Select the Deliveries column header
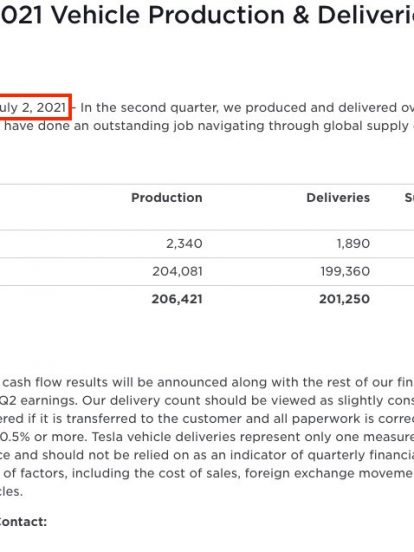The image size is (414, 552). pos(338,197)
